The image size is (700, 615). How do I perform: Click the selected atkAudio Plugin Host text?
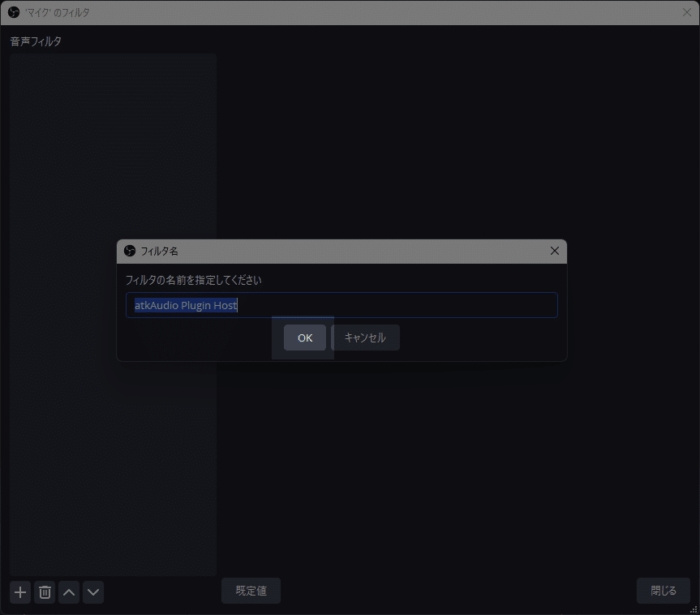coord(185,305)
